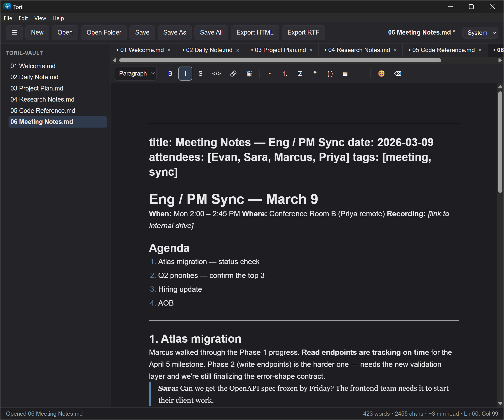The width and height of the screenshot is (504, 420).
Task: Click the New button
Action: [37, 32]
